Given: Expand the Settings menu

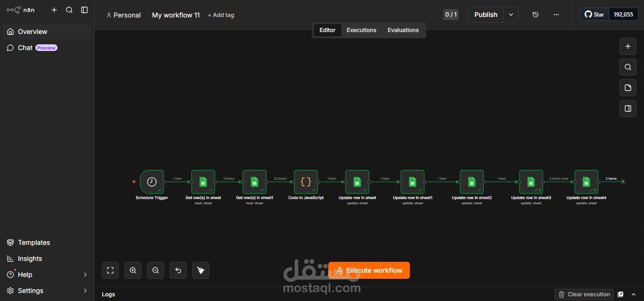Looking at the screenshot, I should pos(47,291).
